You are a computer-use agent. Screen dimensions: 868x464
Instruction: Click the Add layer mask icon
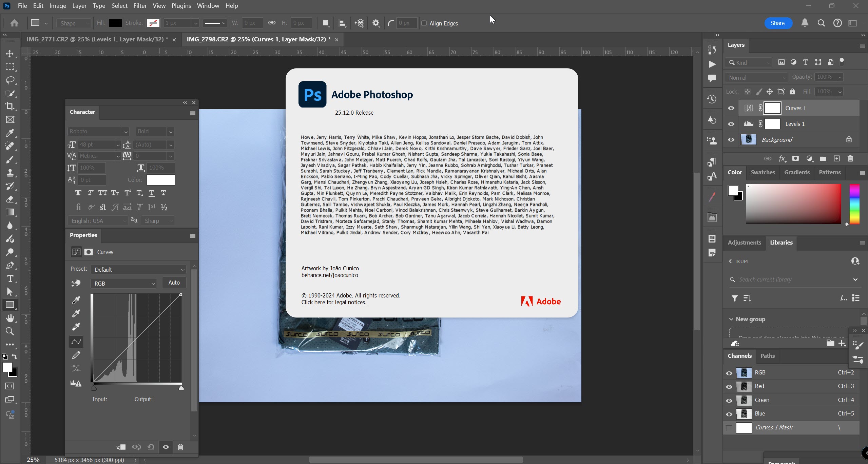tap(795, 158)
